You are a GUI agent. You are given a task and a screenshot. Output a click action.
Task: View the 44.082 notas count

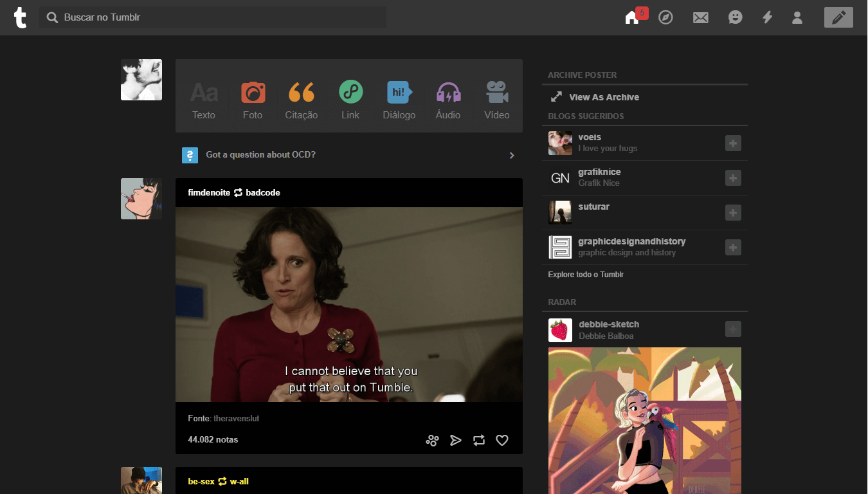(x=213, y=440)
